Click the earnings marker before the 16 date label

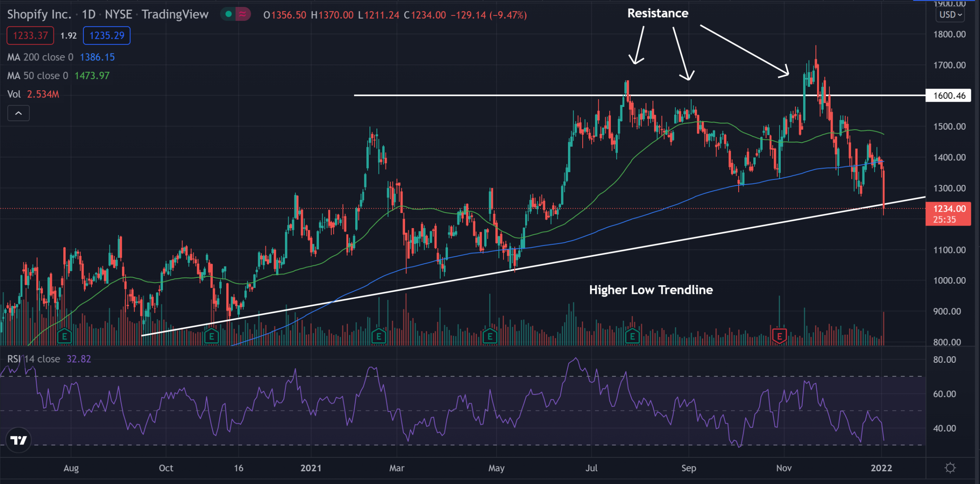pyautogui.click(x=212, y=337)
